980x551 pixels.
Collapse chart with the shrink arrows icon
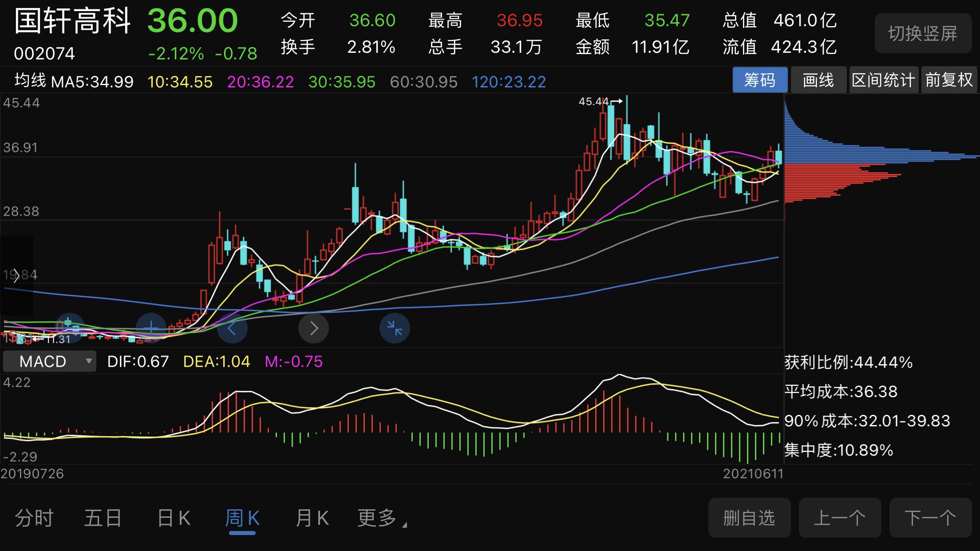tap(395, 328)
